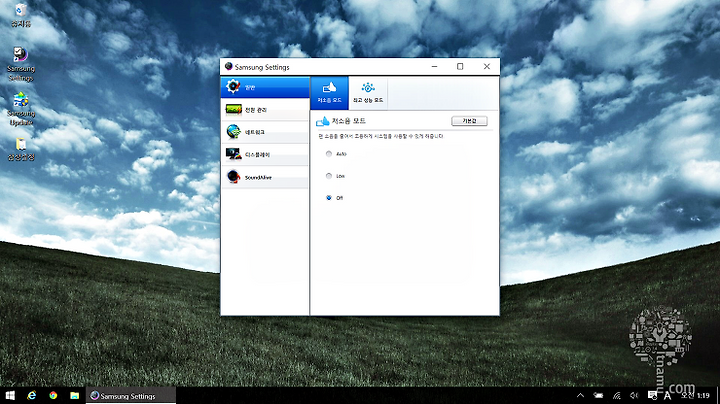Switch to the max performance mode tab
720x404 pixels.
pos(368,93)
